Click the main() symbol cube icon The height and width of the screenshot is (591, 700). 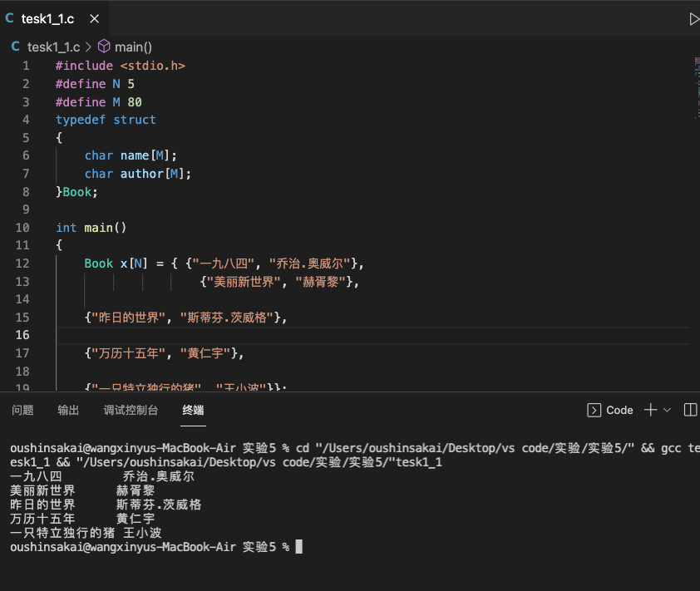pyautogui.click(x=104, y=47)
